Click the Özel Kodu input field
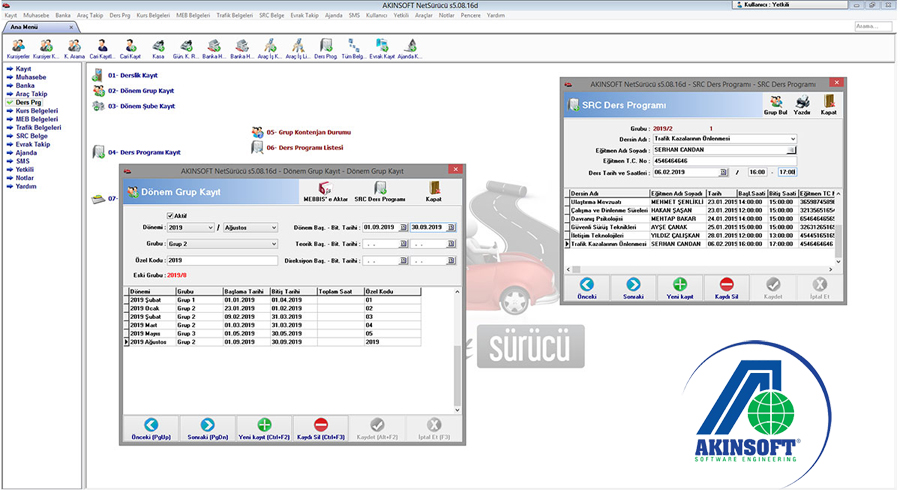The height and width of the screenshot is (490, 900). 222,260
